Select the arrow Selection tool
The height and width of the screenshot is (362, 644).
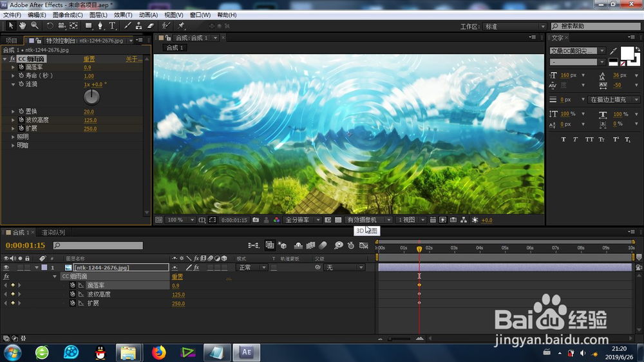11,26
